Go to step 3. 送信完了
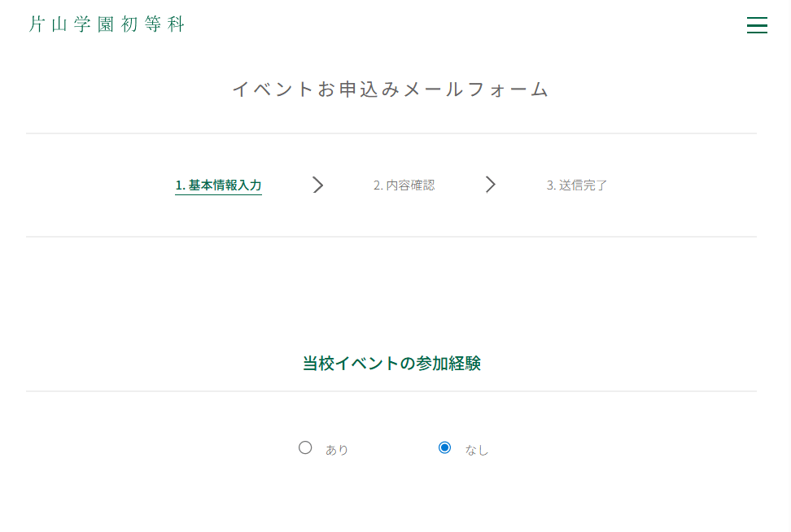The height and width of the screenshot is (532, 791). (577, 185)
